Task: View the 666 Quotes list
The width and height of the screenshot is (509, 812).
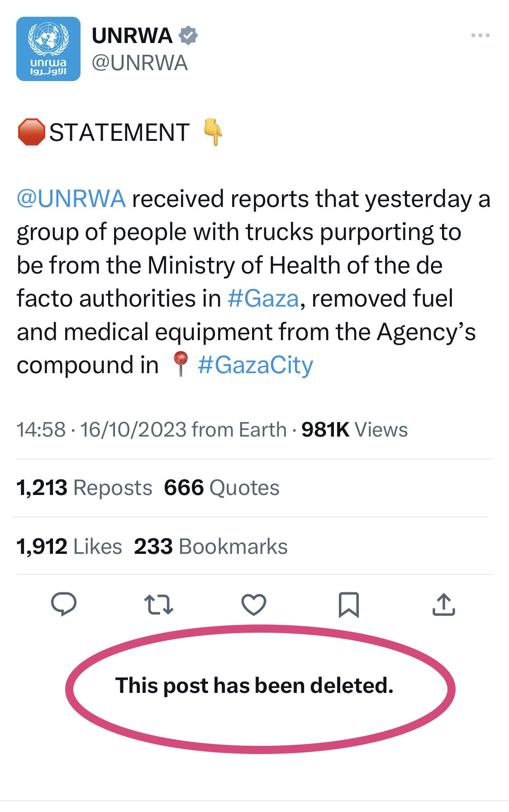Action: tap(222, 488)
